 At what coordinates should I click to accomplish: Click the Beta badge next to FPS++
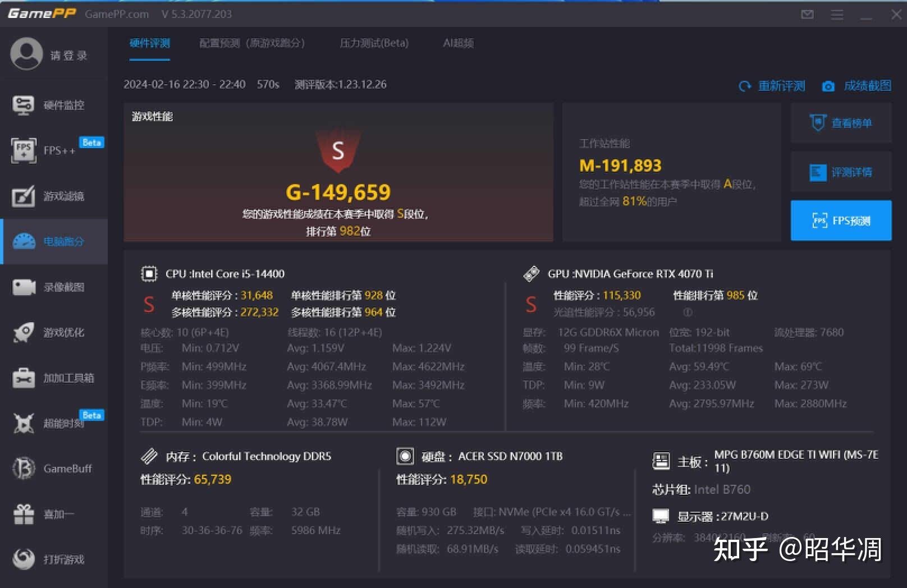91,143
